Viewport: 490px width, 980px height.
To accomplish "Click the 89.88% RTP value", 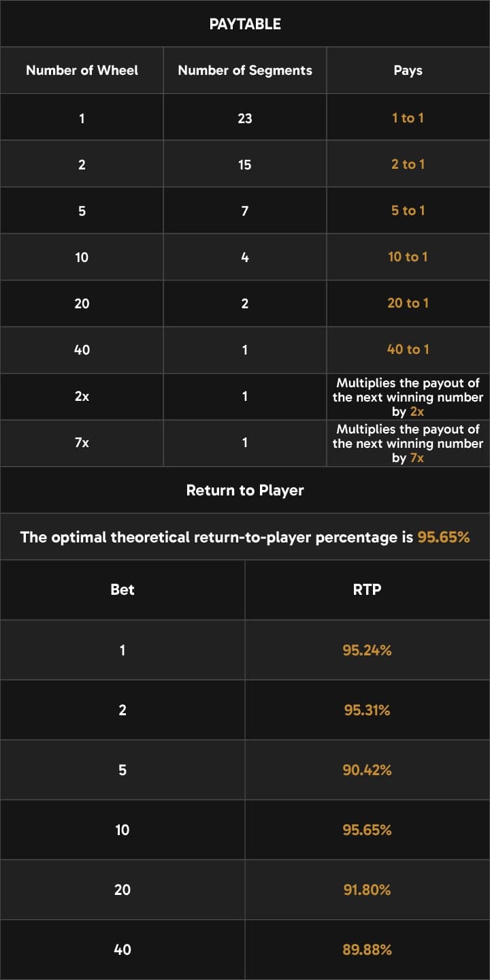I will [x=367, y=949].
